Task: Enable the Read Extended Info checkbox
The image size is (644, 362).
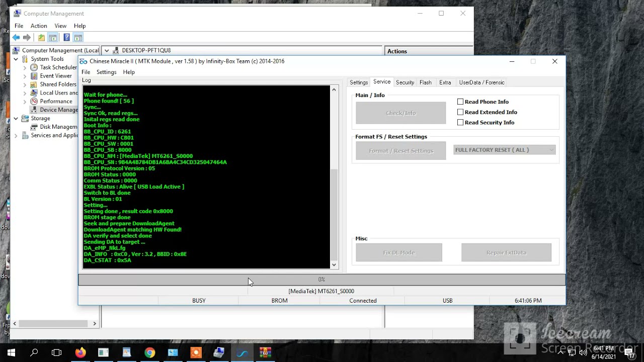Action: pyautogui.click(x=460, y=112)
